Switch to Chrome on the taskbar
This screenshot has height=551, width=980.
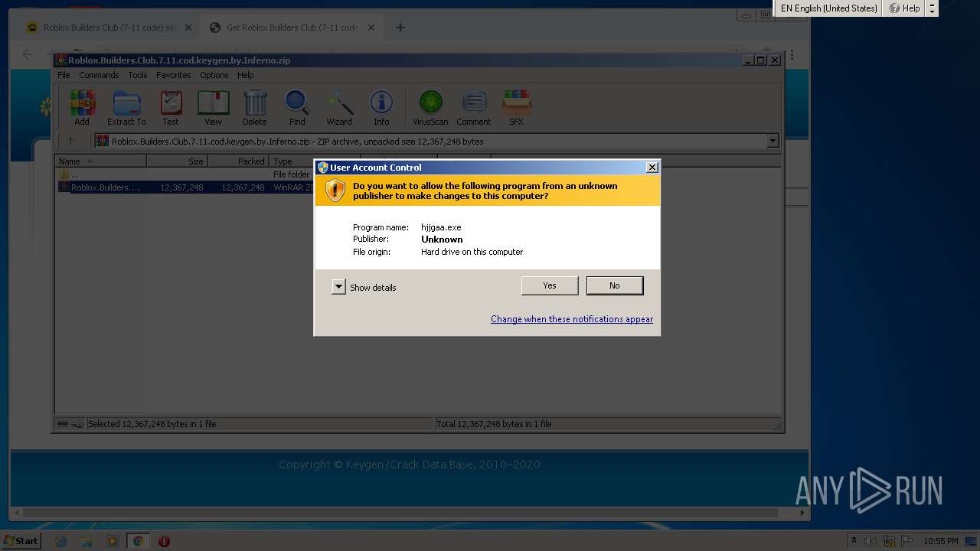pyautogui.click(x=138, y=541)
